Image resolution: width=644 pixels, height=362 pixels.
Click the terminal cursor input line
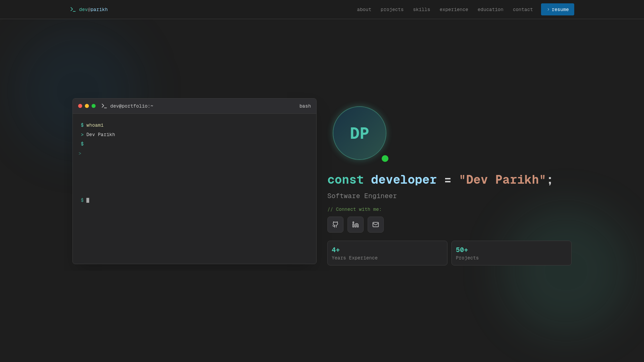[195, 200]
